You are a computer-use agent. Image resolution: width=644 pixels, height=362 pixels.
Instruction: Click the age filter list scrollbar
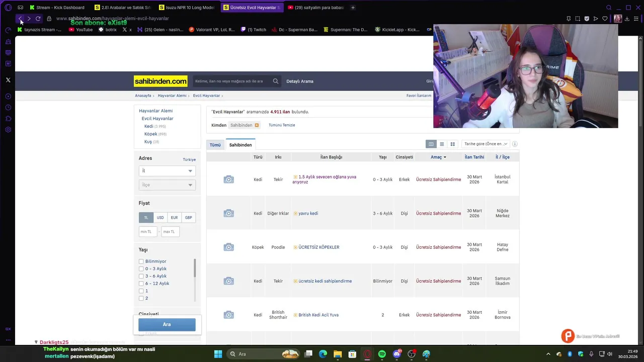[x=195, y=268]
